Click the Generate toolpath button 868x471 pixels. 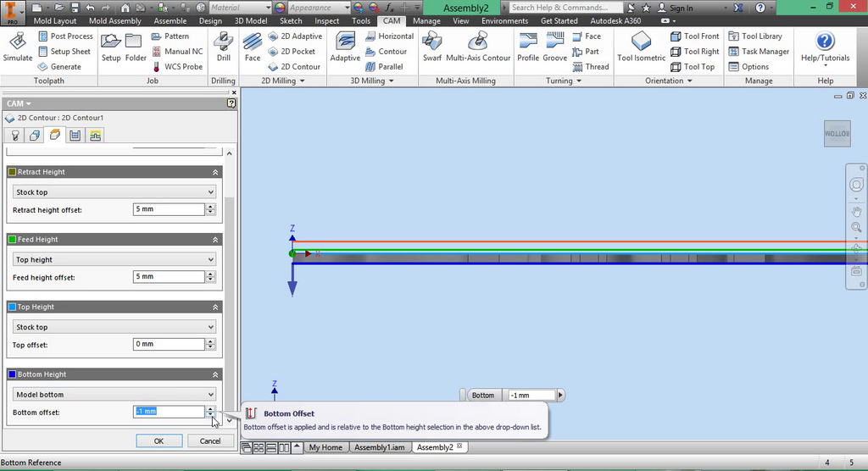pos(59,66)
